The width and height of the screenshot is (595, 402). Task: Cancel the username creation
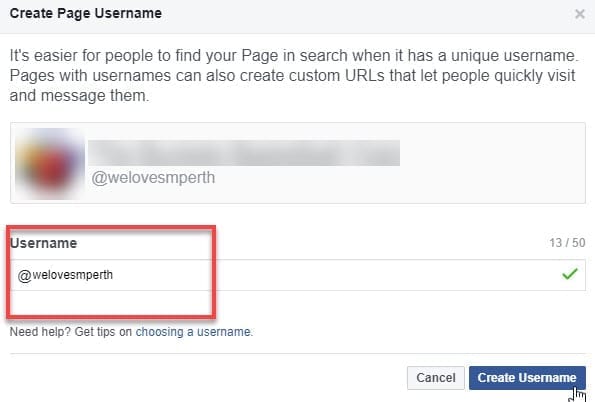(436, 378)
